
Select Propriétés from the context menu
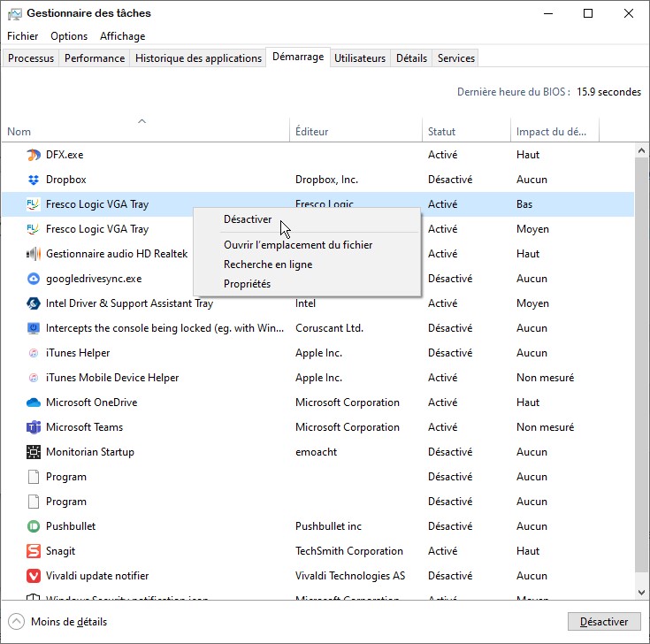click(247, 284)
